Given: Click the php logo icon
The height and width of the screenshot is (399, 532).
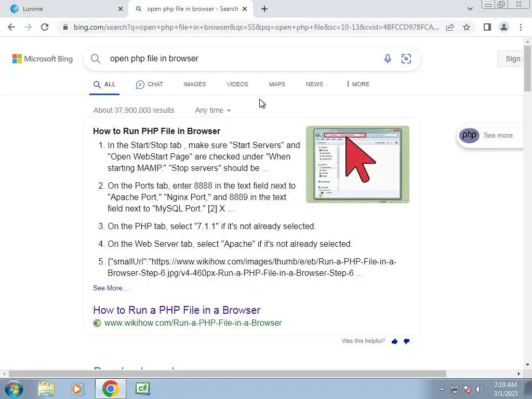Looking at the screenshot, I should click(x=469, y=136).
